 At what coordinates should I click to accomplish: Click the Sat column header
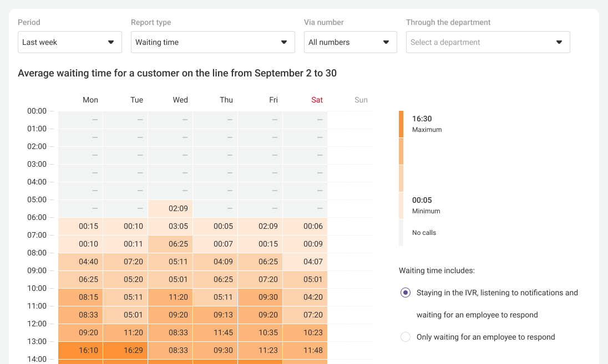(317, 100)
